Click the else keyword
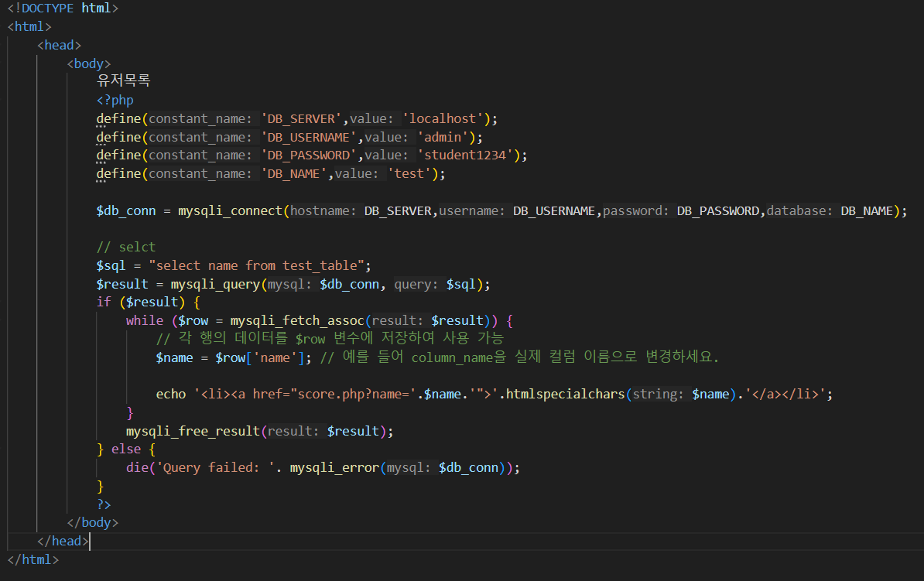This screenshot has width=924, height=581. [126, 449]
